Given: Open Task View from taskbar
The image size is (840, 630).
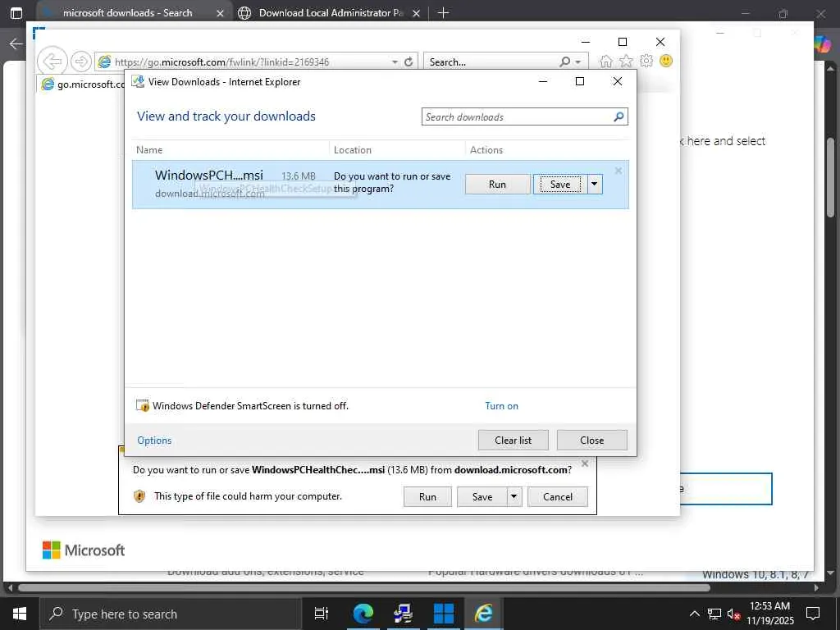Looking at the screenshot, I should click(x=322, y=614).
